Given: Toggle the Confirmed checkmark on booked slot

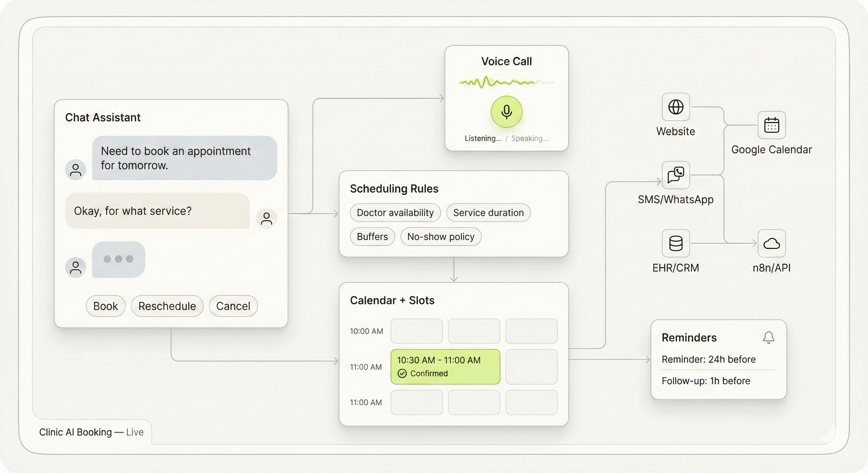Looking at the screenshot, I should pyautogui.click(x=402, y=374).
